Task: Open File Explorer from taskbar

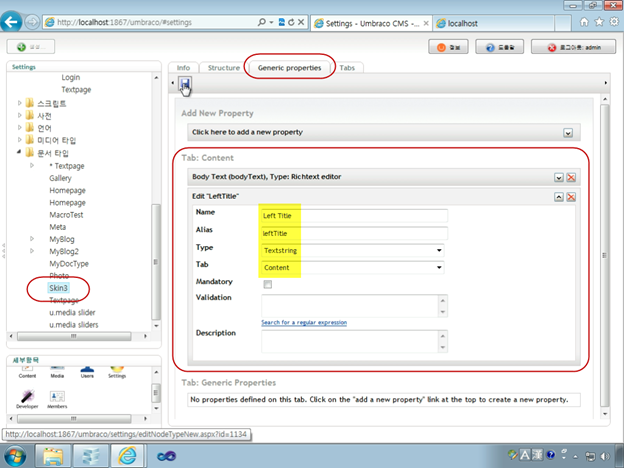Action: [53, 456]
